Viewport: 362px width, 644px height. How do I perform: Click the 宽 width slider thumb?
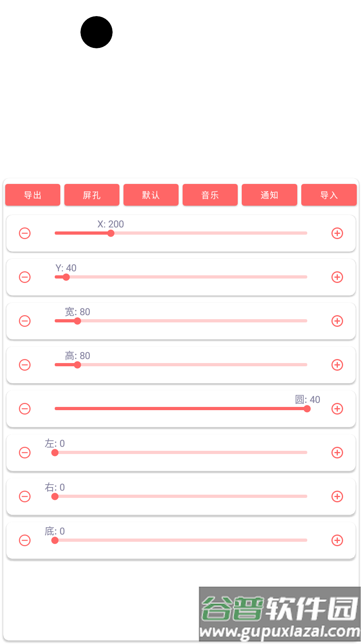click(x=78, y=321)
